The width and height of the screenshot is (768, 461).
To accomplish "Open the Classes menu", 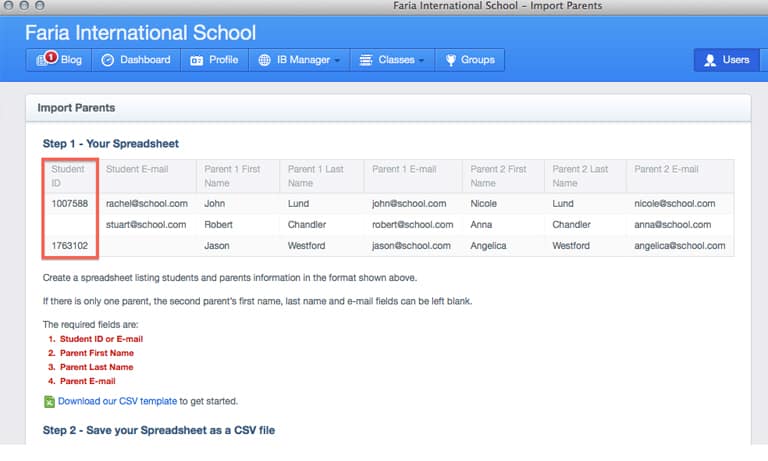I will click(392, 60).
